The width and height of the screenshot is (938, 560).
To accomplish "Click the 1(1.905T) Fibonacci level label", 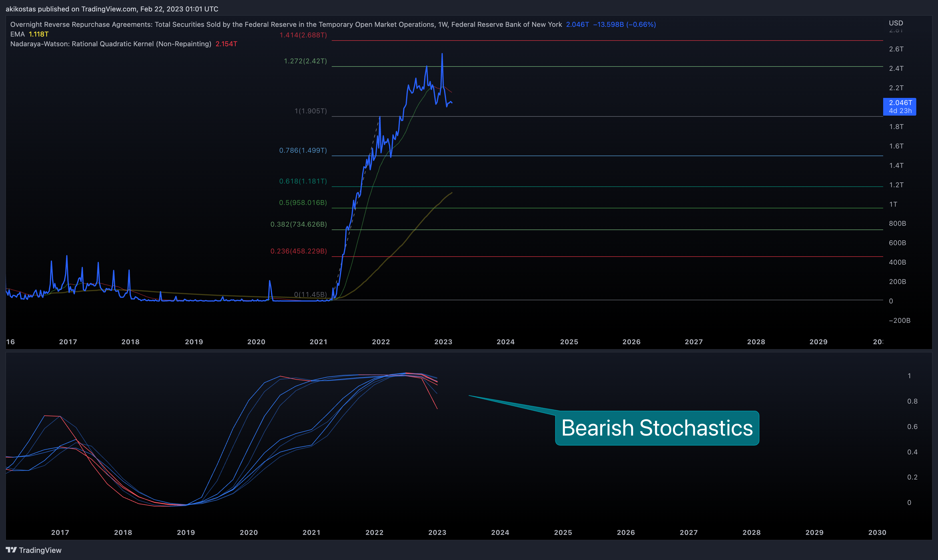I will point(311,111).
